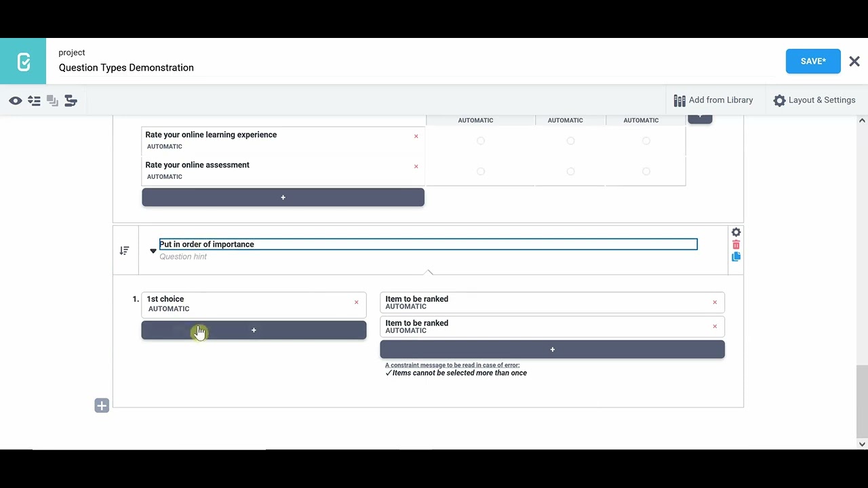The image size is (868, 488).
Task: Select second radio for online assessment row
Action: tap(570, 171)
